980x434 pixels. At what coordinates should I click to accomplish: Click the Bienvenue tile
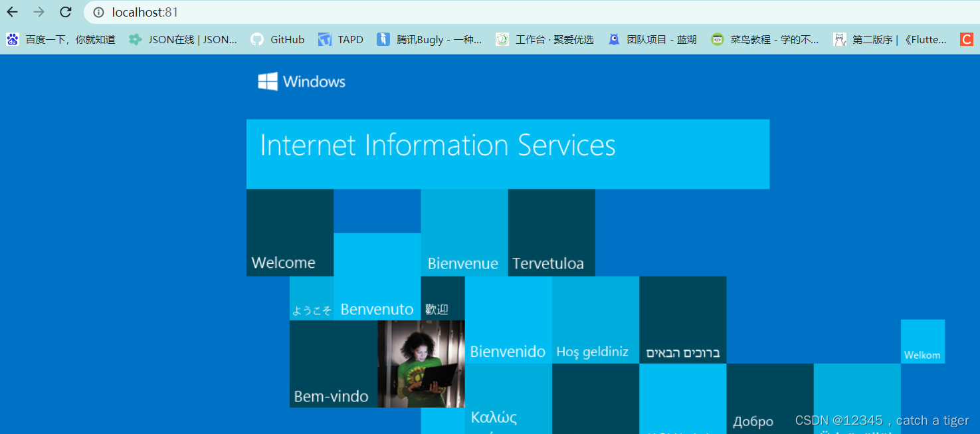[464, 233]
